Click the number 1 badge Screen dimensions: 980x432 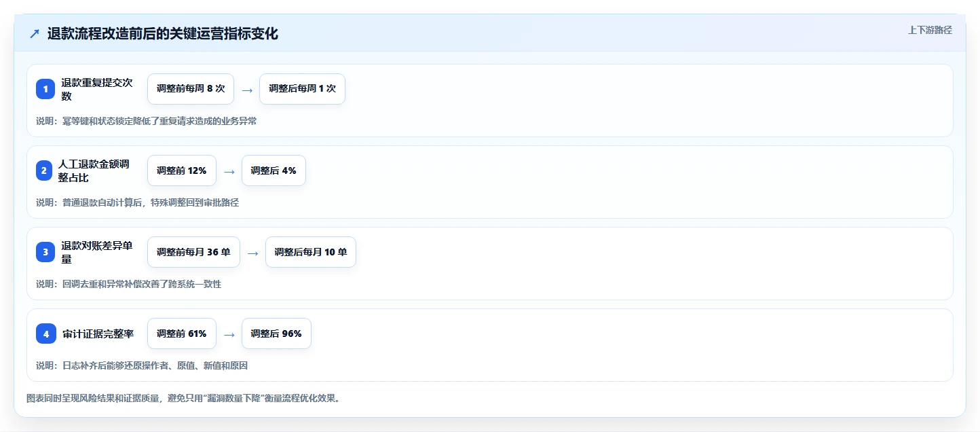(x=45, y=89)
